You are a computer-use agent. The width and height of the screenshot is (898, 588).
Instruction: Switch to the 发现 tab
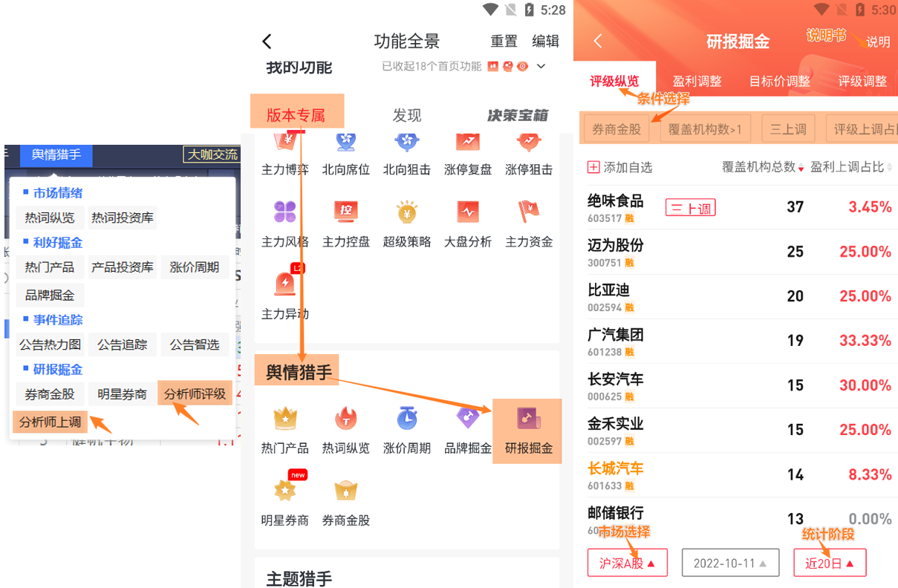coord(407,115)
